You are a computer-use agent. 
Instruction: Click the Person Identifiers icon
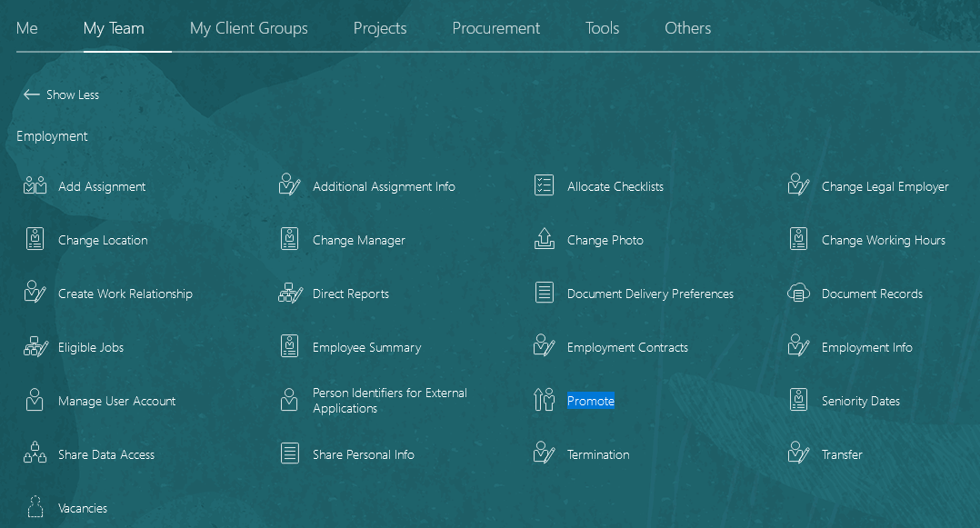(x=289, y=400)
